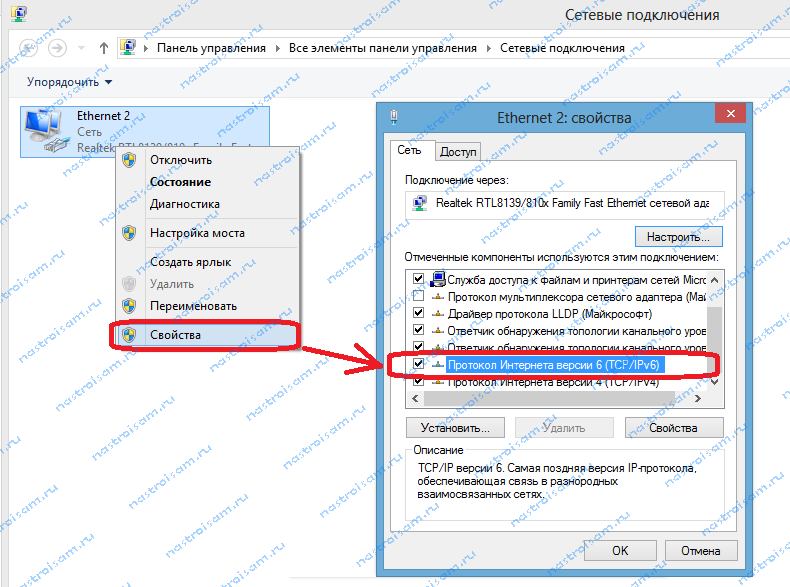
Task: Click the Realtek RTL8139/810x adapter name field
Action: tap(565, 204)
